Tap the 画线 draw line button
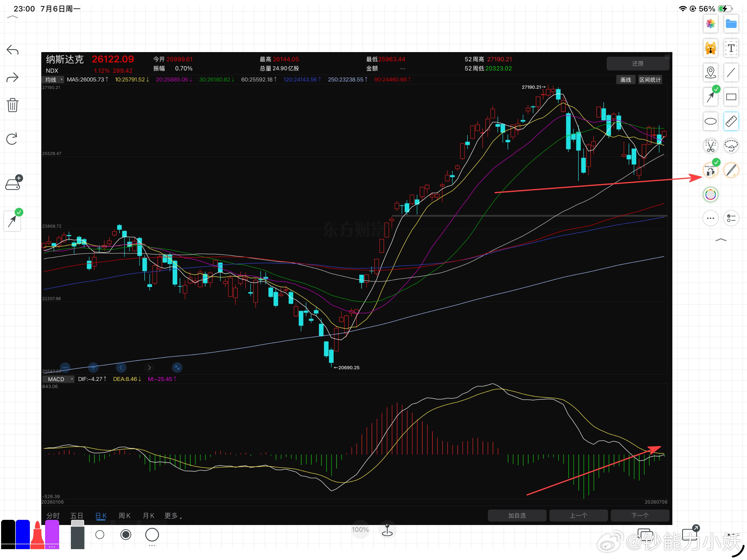747x560 pixels. click(626, 80)
